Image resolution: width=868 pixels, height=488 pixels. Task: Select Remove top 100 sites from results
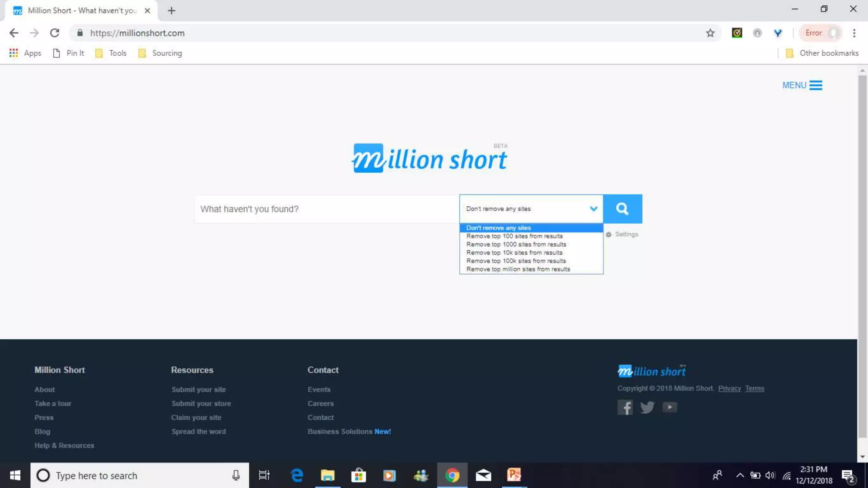click(515, 236)
